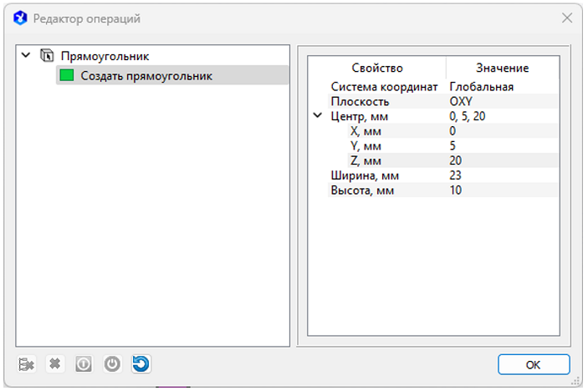This screenshot has height=391, width=588.
Task: Click the blue circular arrow refresh icon
Action: click(x=141, y=364)
